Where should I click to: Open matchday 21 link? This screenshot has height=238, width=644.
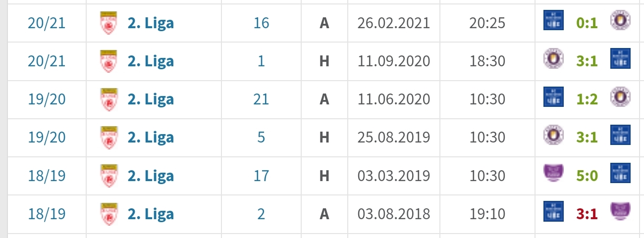(261, 99)
